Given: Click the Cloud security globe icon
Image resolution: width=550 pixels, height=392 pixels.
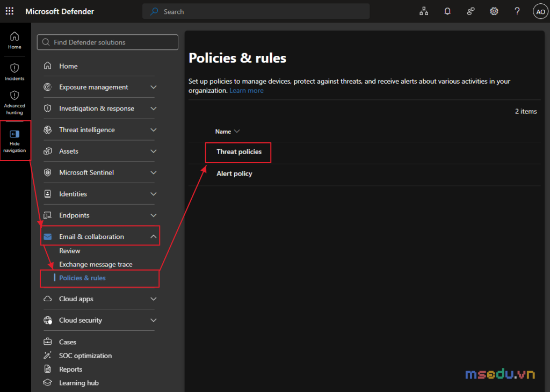Looking at the screenshot, I should (48, 320).
